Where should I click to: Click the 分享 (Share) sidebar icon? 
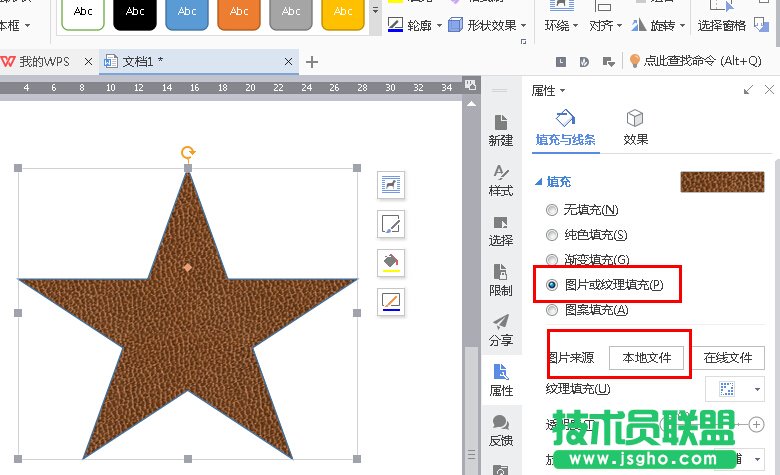(500, 329)
